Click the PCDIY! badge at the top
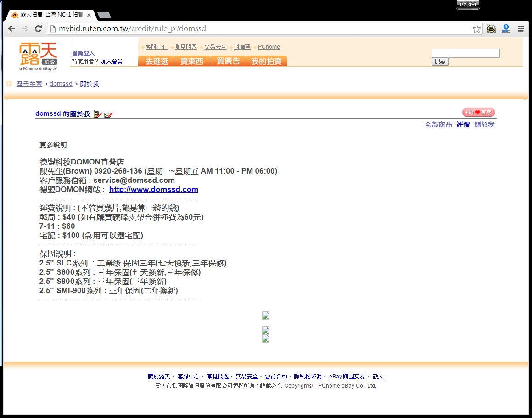 point(468,5)
